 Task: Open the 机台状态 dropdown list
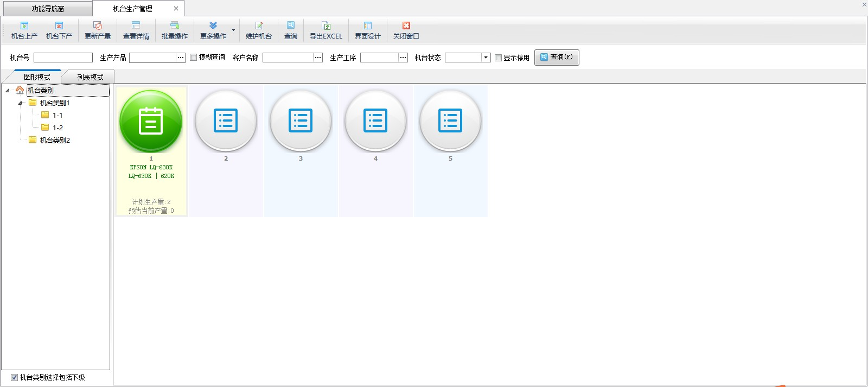[486, 58]
